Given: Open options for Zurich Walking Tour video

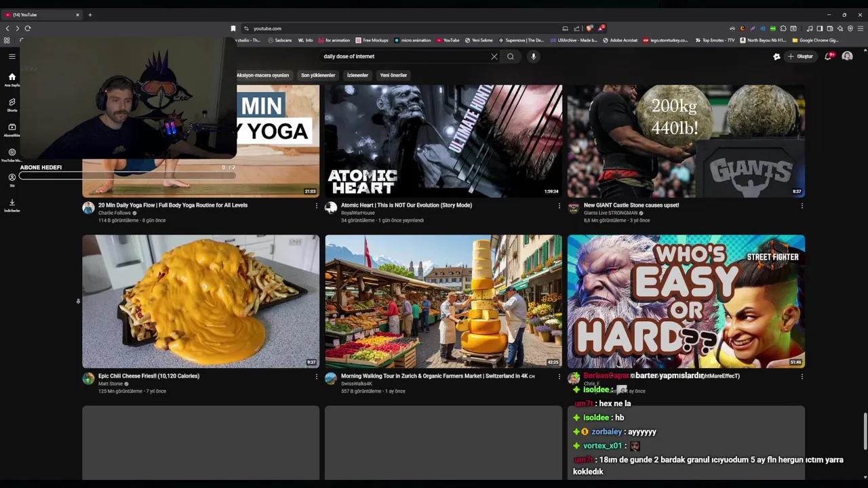Looking at the screenshot, I should coord(559,376).
